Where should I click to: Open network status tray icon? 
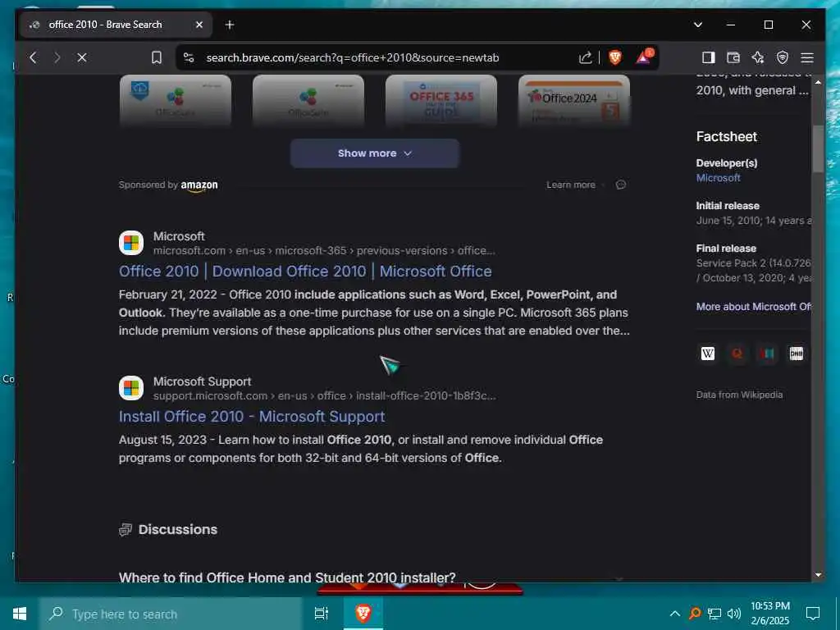click(714, 614)
